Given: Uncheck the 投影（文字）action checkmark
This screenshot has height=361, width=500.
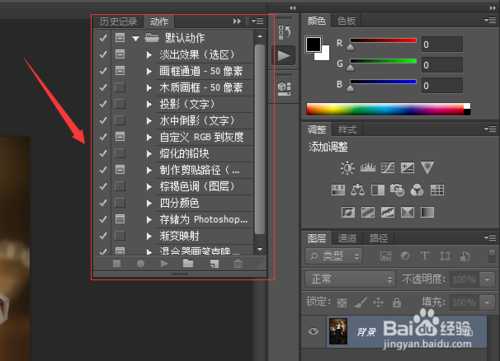Looking at the screenshot, I should click(x=103, y=104).
